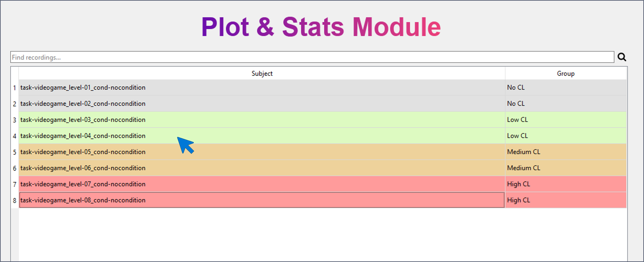Click the Subject column header
The height and width of the screenshot is (262, 644).
(x=261, y=73)
